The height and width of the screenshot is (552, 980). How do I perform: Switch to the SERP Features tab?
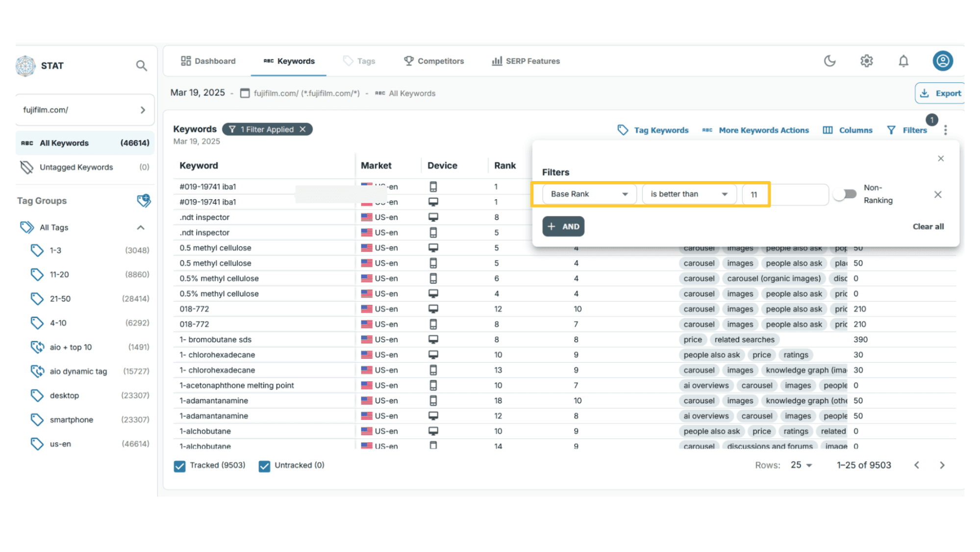tap(526, 61)
